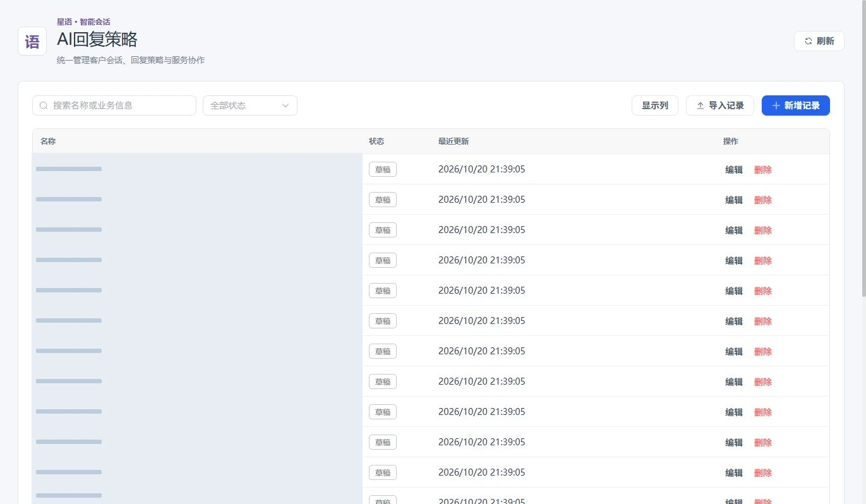Click the 最近更新 column header

454,141
